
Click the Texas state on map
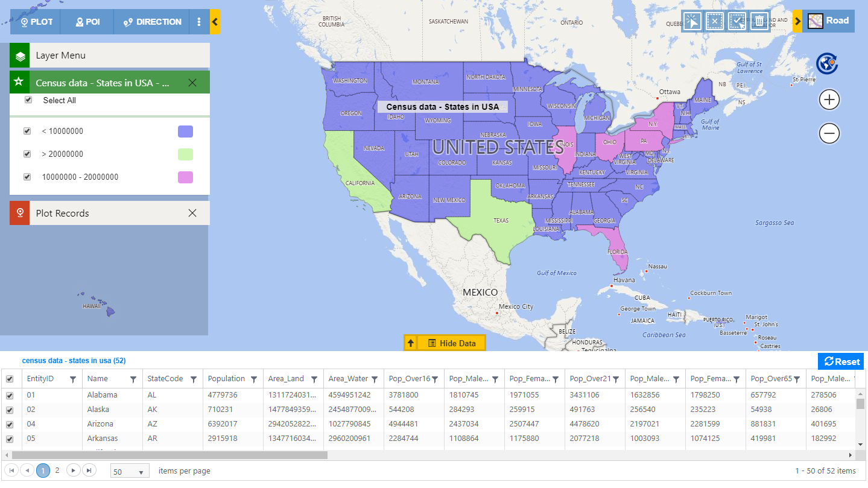(x=501, y=220)
